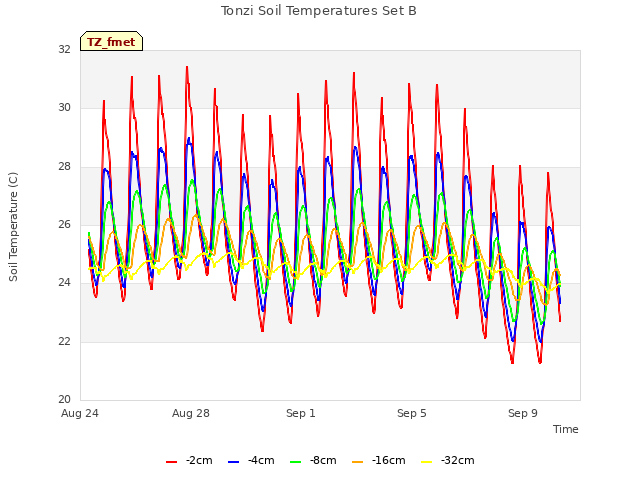Viewport: 640px width, 480px height.
Task: Click the 28 y-axis tick label
Action: [x=64, y=167]
